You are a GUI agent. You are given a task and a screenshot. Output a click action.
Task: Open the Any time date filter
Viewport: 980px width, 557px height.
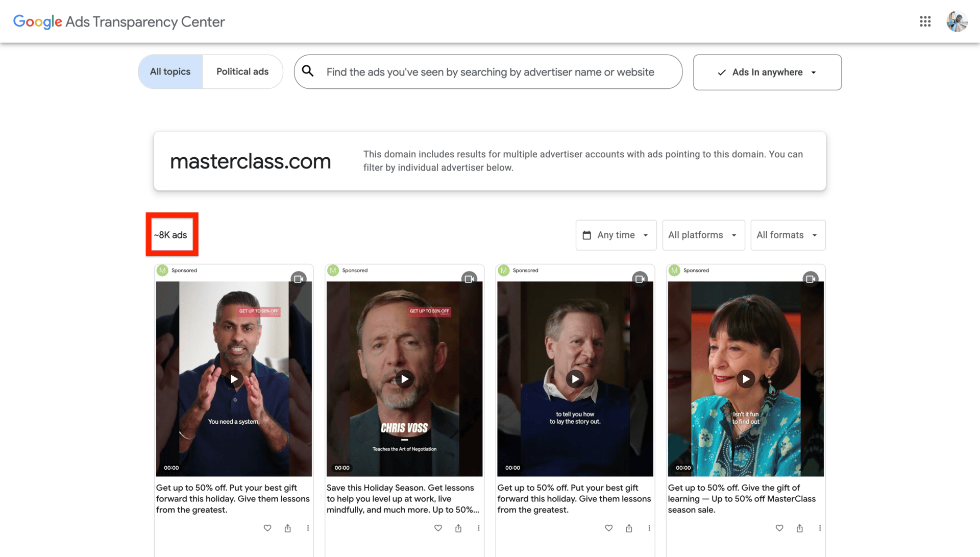616,235
